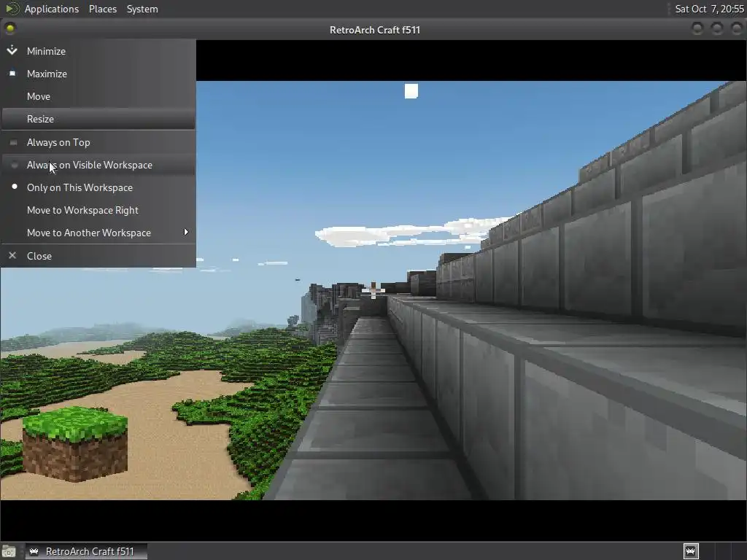Expand Move to Another Workspace submenu
Image resolution: width=747 pixels, height=560 pixels.
[x=98, y=233]
